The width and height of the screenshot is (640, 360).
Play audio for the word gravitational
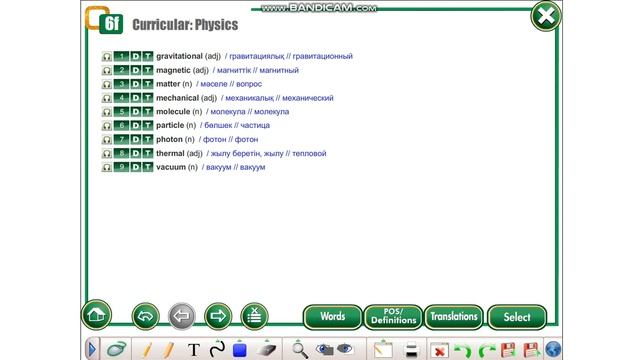(107, 56)
